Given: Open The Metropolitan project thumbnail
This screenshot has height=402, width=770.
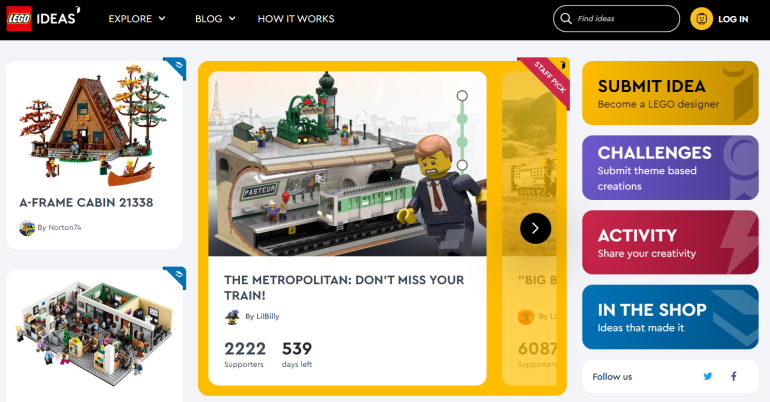Looking at the screenshot, I should pyautogui.click(x=347, y=163).
